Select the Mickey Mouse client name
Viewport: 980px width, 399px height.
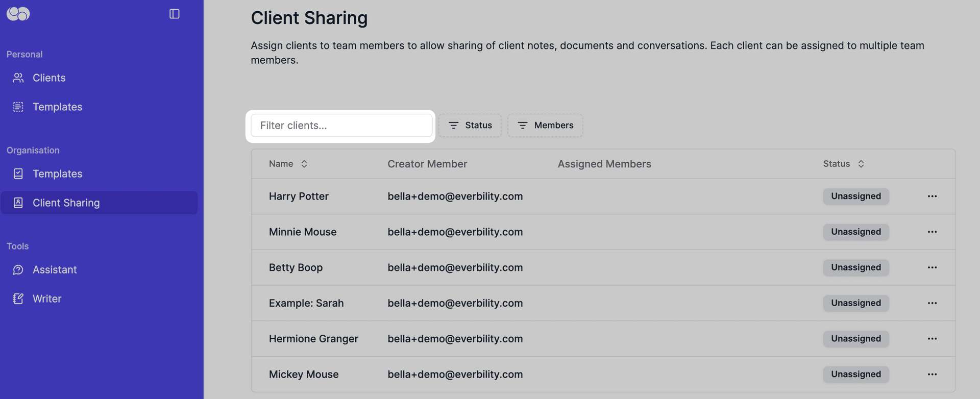(x=304, y=375)
